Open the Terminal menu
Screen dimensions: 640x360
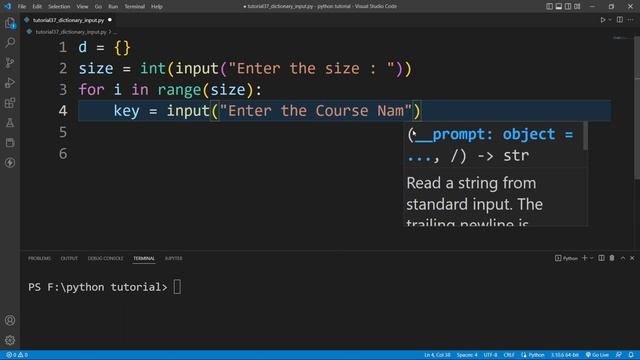click(x=135, y=7)
